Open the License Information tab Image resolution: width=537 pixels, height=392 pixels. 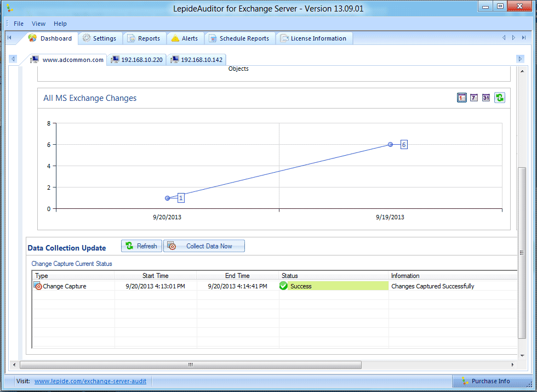click(314, 38)
